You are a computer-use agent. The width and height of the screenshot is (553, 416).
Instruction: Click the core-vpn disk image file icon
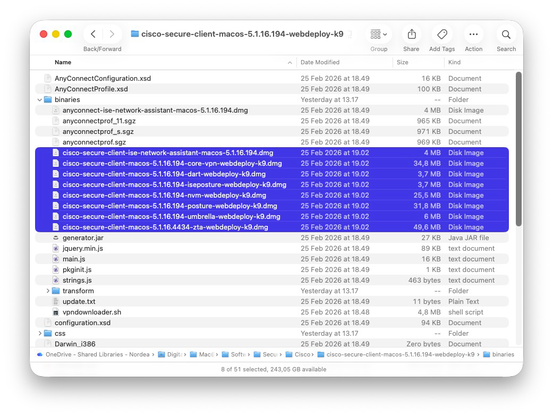(x=56, y=163)
